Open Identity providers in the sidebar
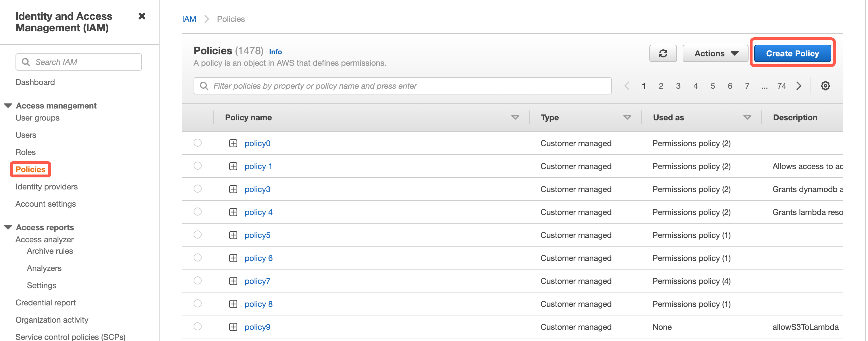The width and height of the screenshot is (868, 341). click(47, 187)
